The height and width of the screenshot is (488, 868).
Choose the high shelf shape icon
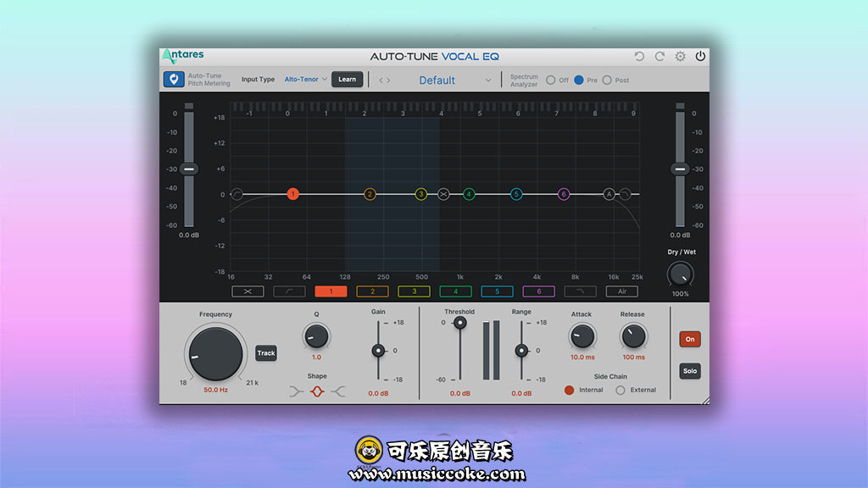pyautogui.click(x=338, y=392)
